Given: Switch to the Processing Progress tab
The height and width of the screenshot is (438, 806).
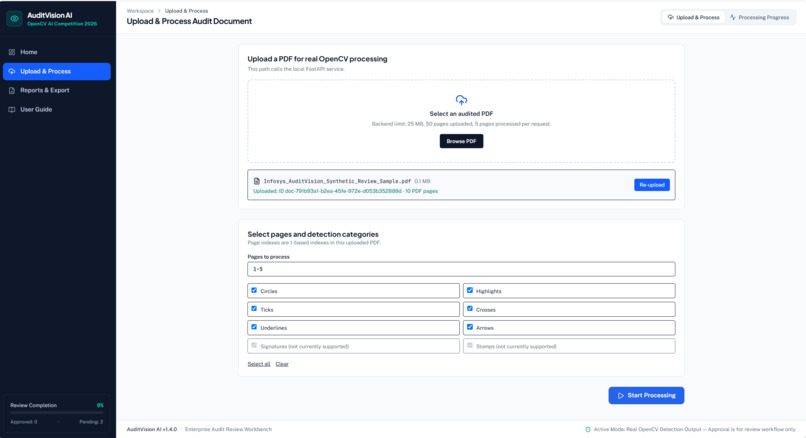Looking at the screenshot, I should pos(759,17).
